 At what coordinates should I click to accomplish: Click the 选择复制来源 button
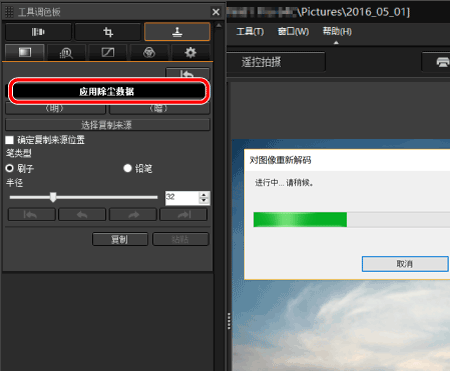coord(108,125)
